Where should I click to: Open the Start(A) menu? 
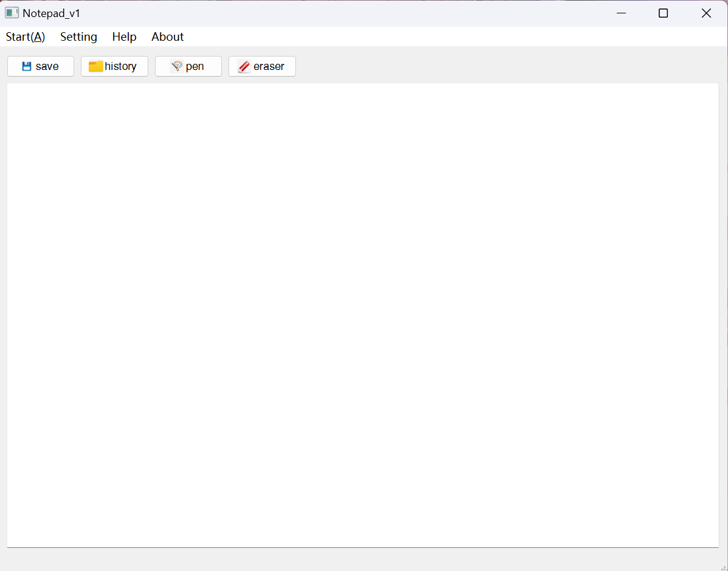coord(26,36)
